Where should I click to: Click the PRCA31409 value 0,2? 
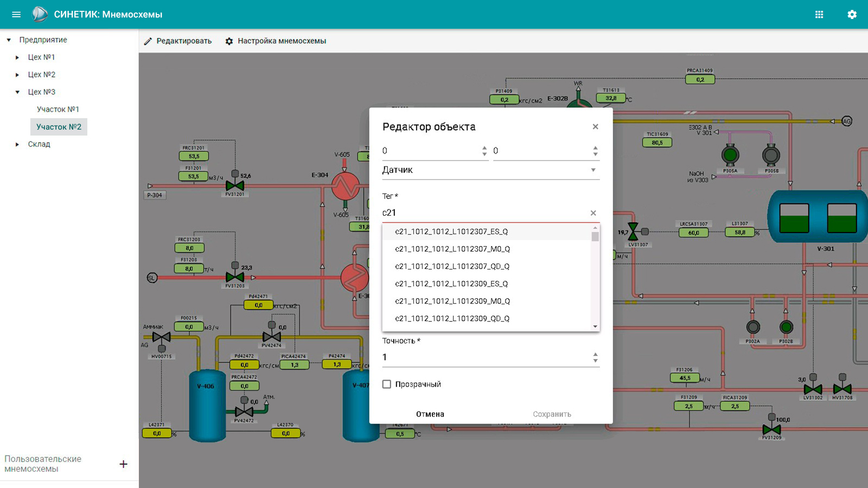pyautogui.click(x=700, y=80)
